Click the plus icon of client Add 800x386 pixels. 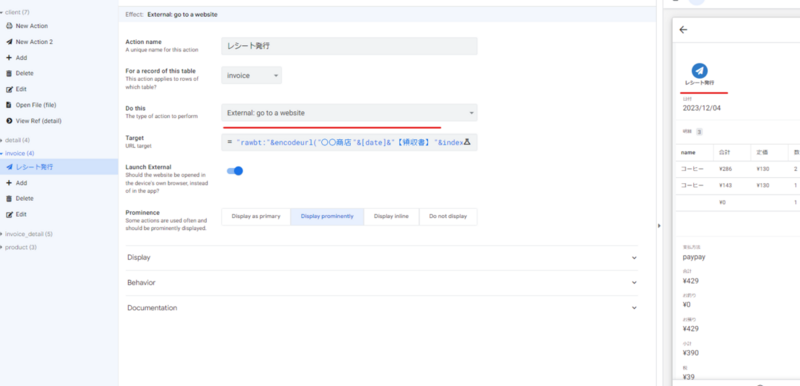coord(9,58)
